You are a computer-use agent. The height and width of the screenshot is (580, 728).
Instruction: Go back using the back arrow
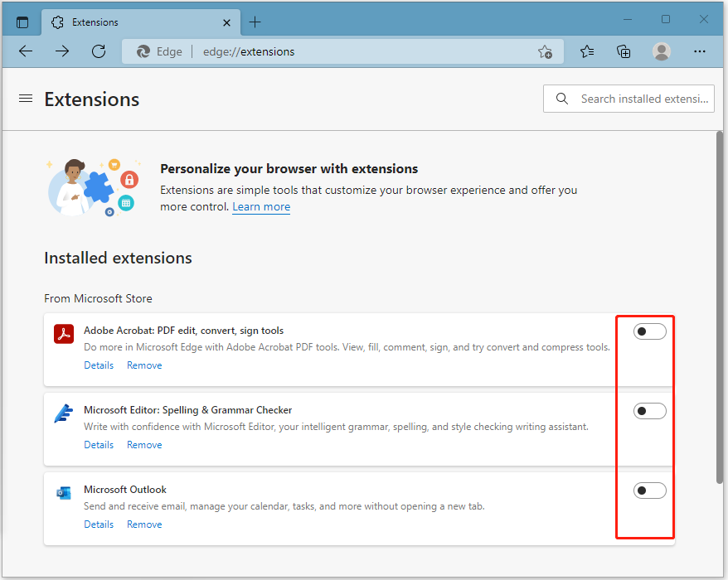(x=26, y=51)
